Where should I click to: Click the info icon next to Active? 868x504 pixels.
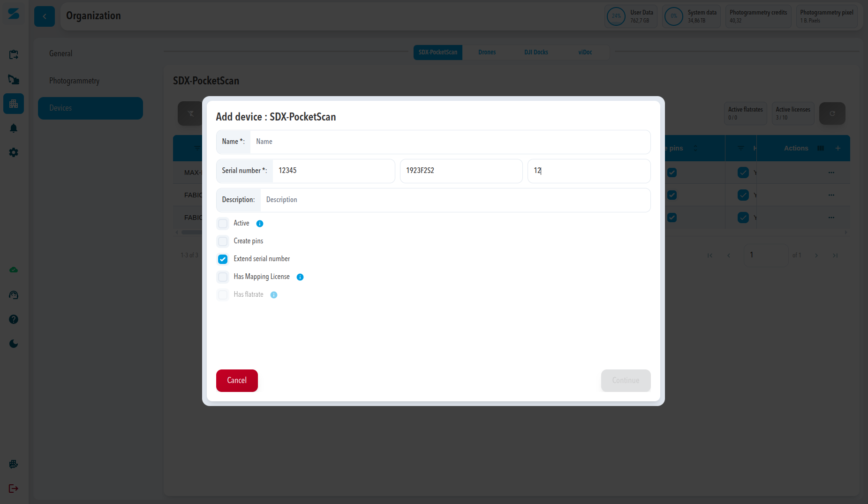click(x=260, y=224)
